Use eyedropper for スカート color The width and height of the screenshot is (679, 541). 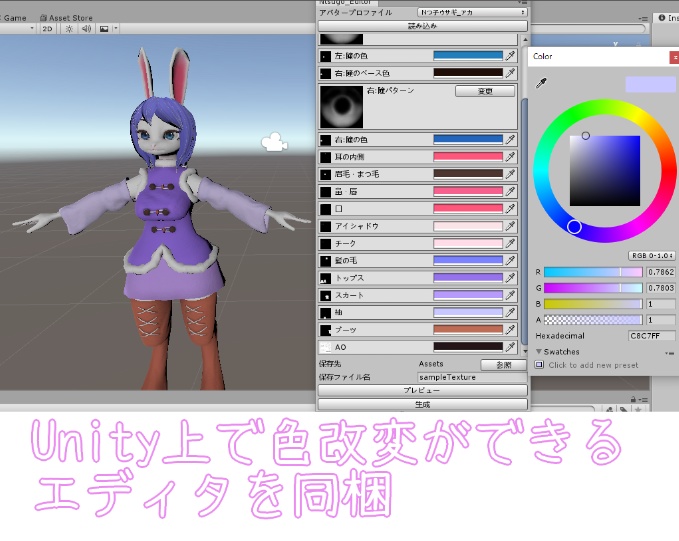click(511, 295)
